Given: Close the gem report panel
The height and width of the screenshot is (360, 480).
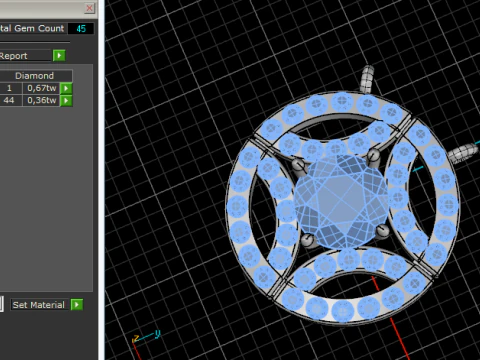Looking at the screenshot, I should [x=89, y=8].
